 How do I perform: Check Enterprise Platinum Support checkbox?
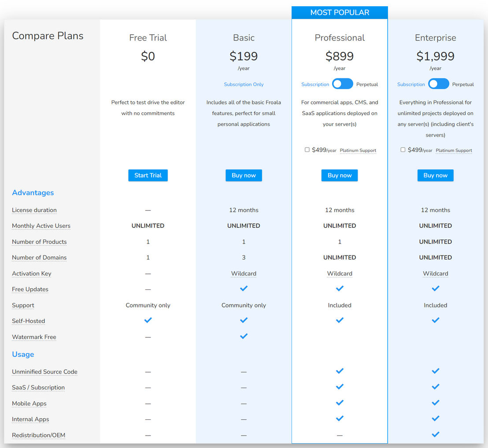(x=403, y=150)
